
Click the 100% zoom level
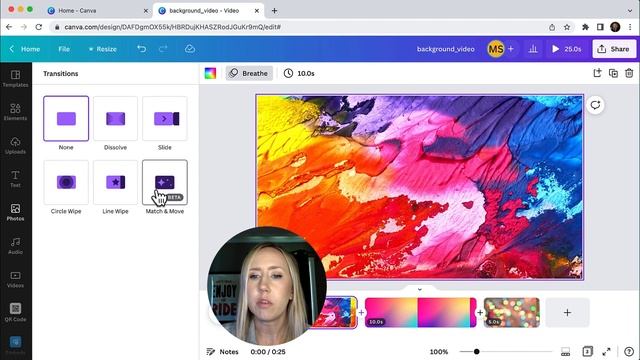(439, 351)
